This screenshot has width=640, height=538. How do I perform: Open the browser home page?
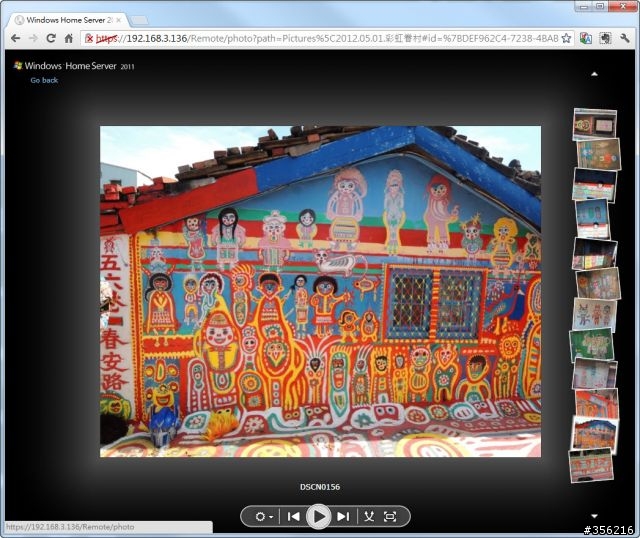tap(69, 38)
